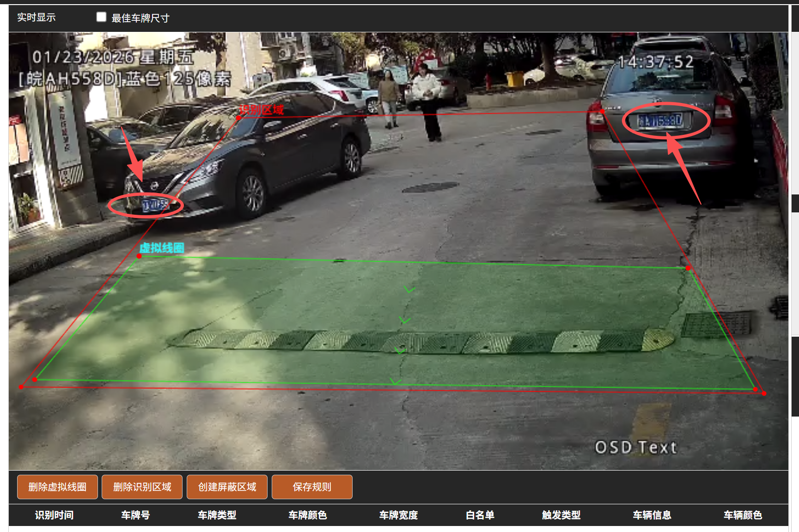Select the red recognition region's top-right vertex
799x532 pixels.
pyautogui.click(x=602, y=111)
